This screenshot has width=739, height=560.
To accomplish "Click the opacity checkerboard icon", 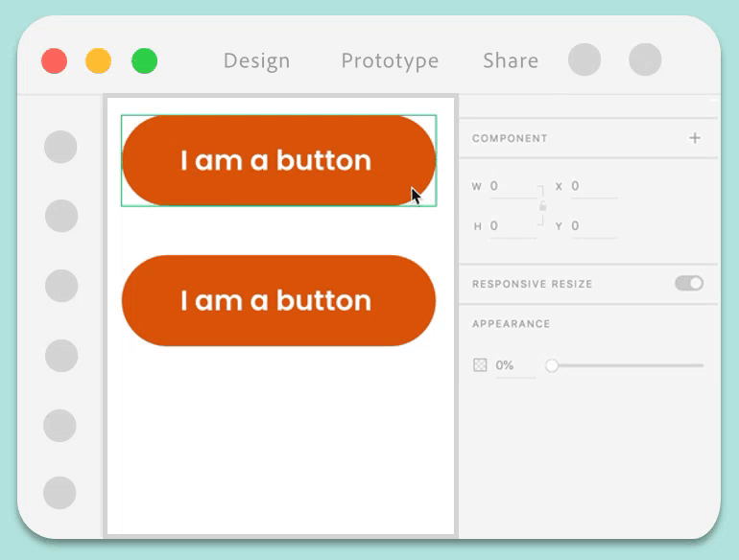I will [480, 365].
